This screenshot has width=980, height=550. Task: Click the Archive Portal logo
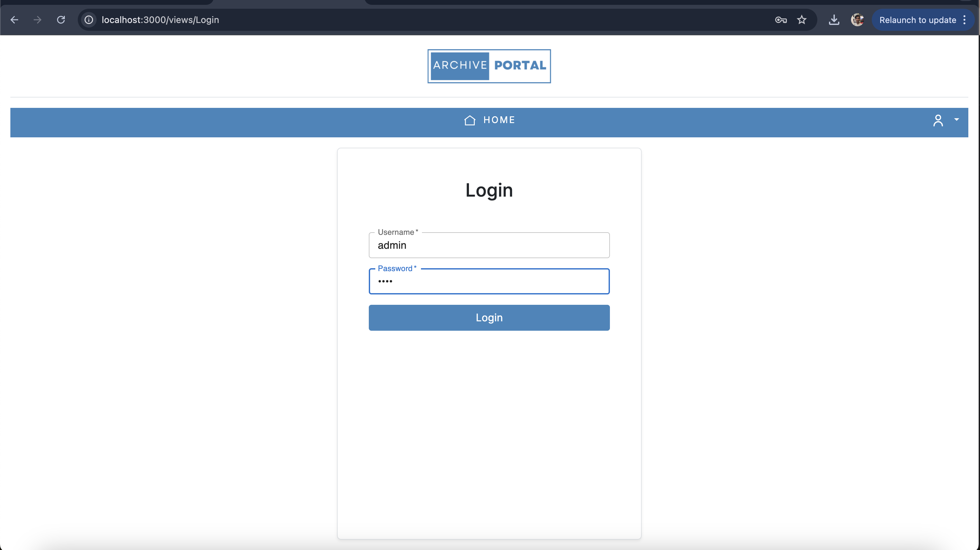pos(489,66)
